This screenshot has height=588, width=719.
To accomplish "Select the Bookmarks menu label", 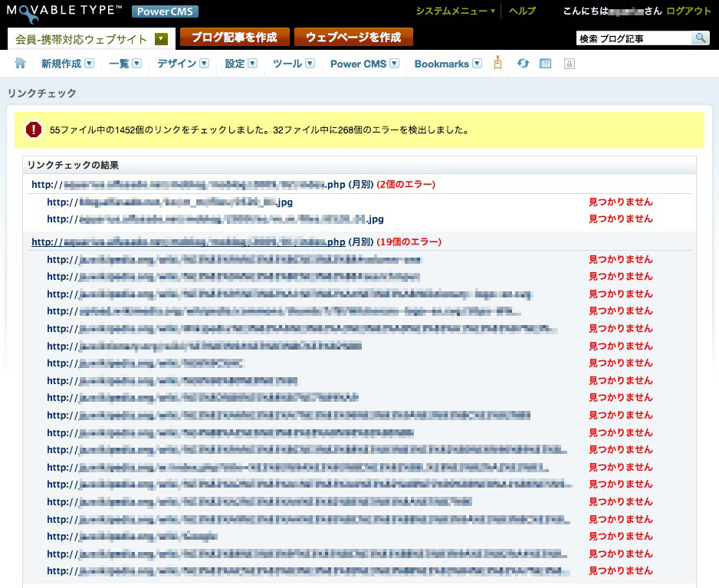I will (442, 64).
